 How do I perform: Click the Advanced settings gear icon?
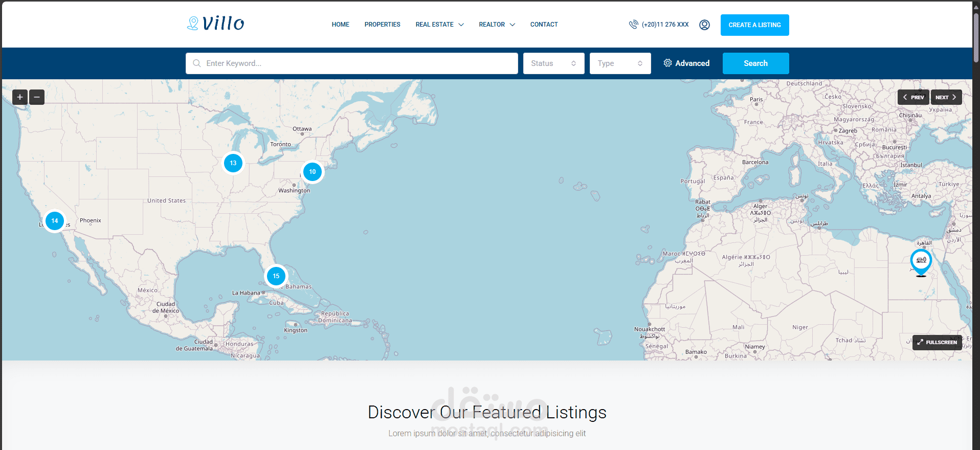pos(667,63)
